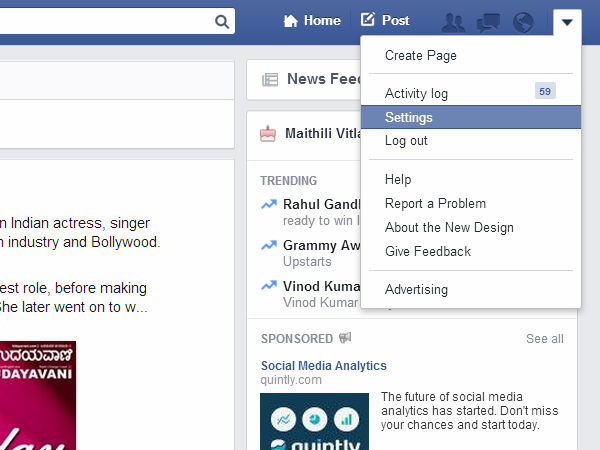Open the Social Media Analytics ad link

pos(324,366)
